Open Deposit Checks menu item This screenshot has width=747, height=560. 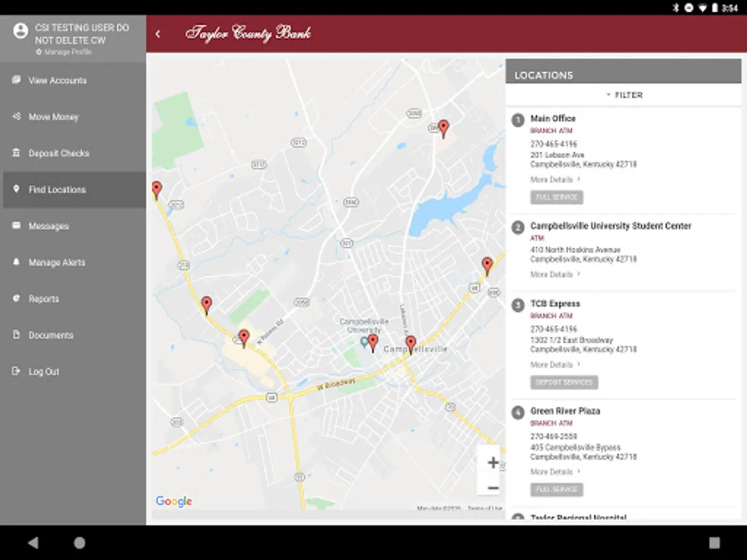[73, 153]
